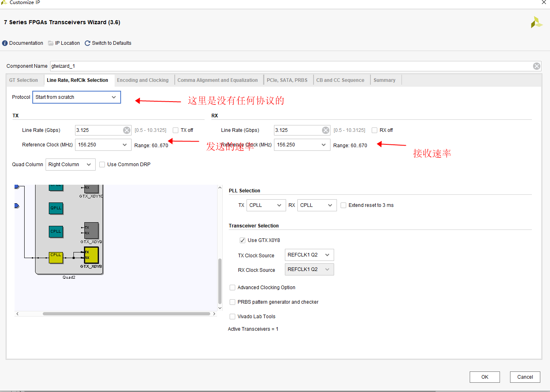This screenshot has height=392, width=550.
Task: Enable Advanced Clocking Option
Action: click(232, 288)
